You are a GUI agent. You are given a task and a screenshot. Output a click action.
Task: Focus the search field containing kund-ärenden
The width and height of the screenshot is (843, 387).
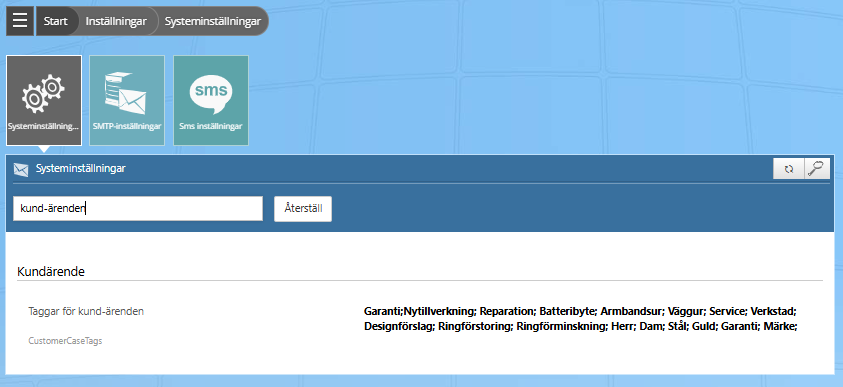pyautogui.click(x=138, y=209)
